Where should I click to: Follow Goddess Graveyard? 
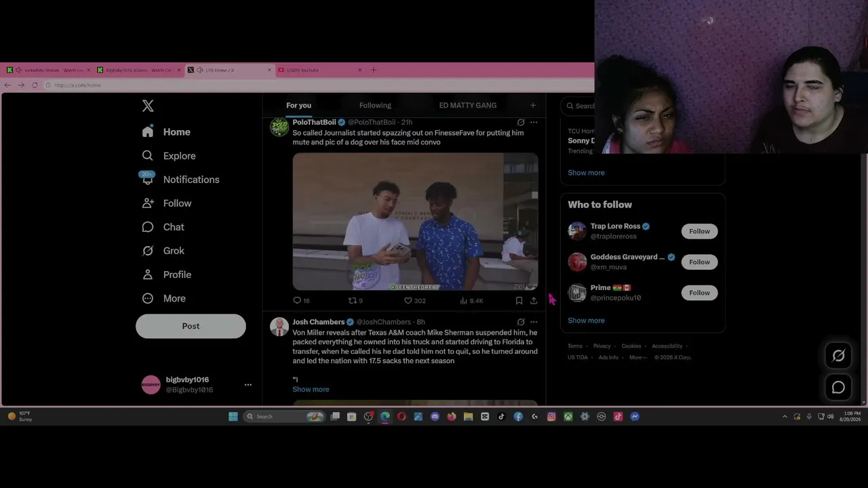(x=699, y=262)
